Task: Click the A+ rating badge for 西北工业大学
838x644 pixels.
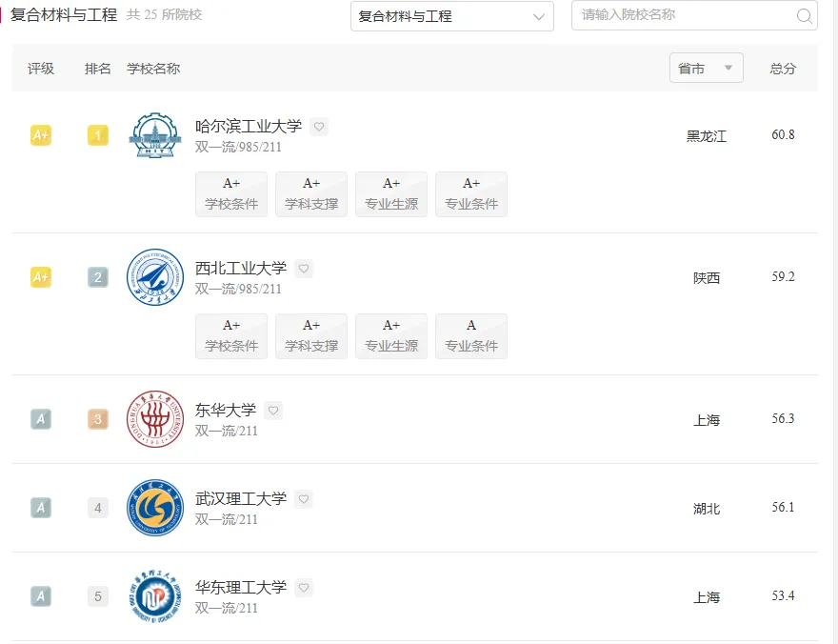Action: [x=41, y=277]
